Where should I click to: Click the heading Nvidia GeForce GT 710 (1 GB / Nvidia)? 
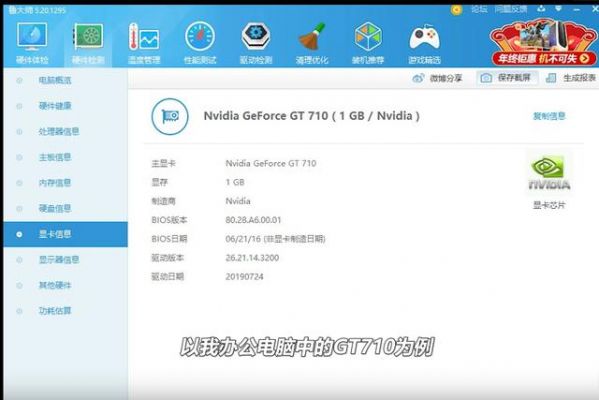coord(311,116)
